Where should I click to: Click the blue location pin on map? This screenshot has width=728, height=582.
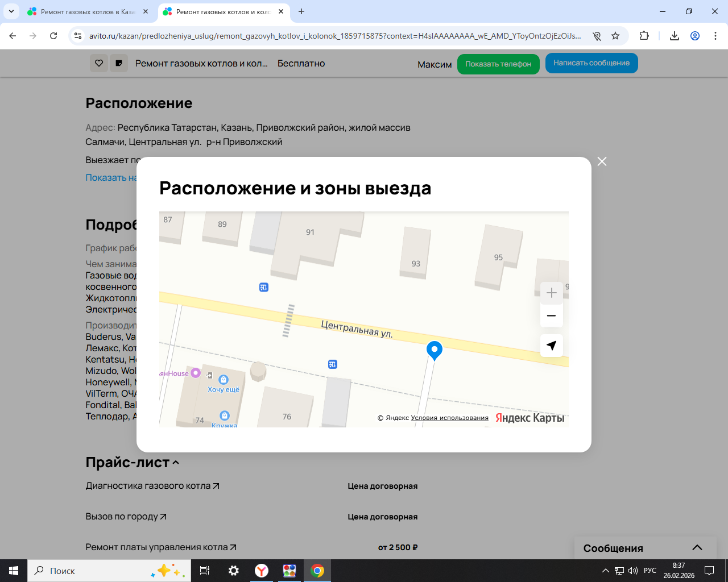click(x=435, y=350)
